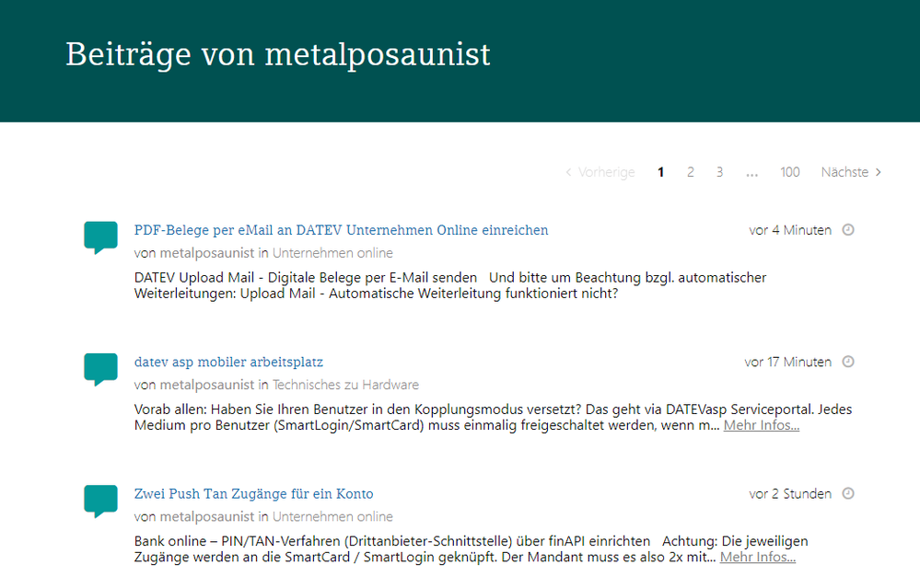Expand 'Mehr Infos...' on datev asp post
The image size is (920, 588).
coord(761,425)
